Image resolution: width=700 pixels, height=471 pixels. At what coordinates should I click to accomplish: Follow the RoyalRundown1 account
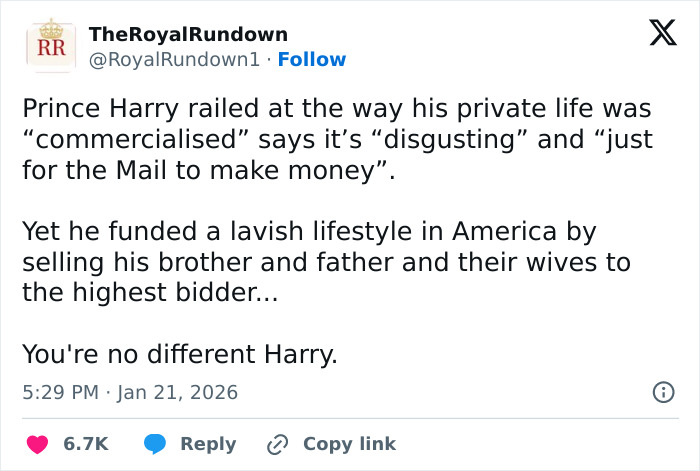[311, 59]
